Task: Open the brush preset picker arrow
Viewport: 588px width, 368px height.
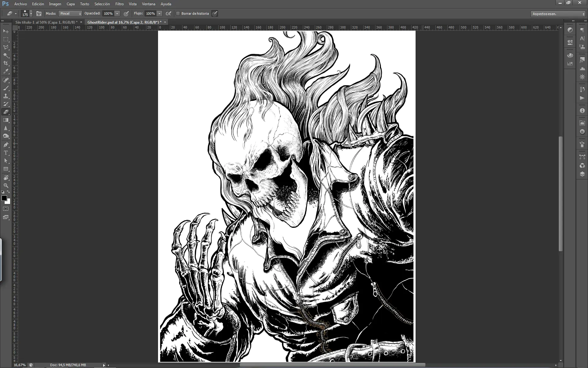Action: (31, 13)
